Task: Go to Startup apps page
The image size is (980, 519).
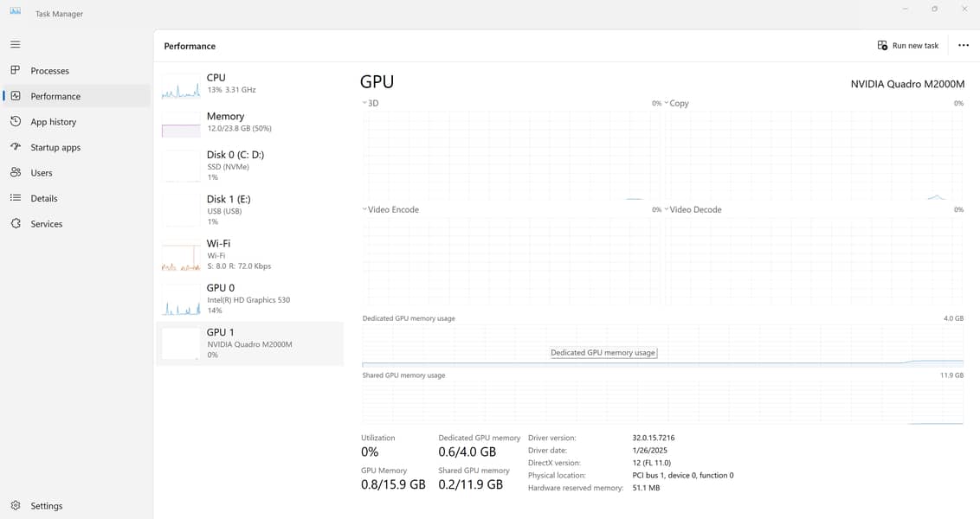Action: (55, 147)
